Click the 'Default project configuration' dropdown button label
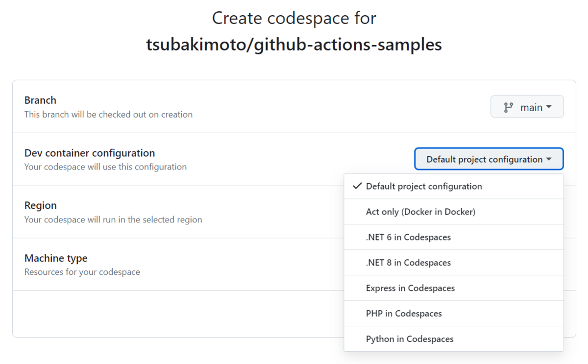 pyautogui.click(x=484, y=159)
